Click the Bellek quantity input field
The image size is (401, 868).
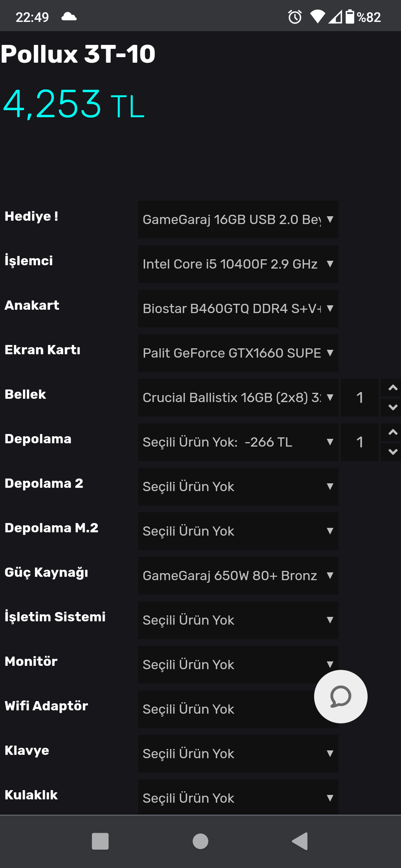tap(359, 398)
